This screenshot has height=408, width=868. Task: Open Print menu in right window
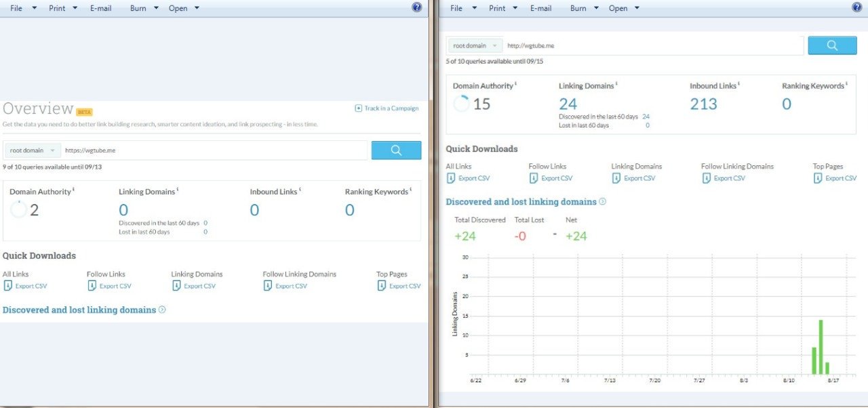(x=497, y=8)
